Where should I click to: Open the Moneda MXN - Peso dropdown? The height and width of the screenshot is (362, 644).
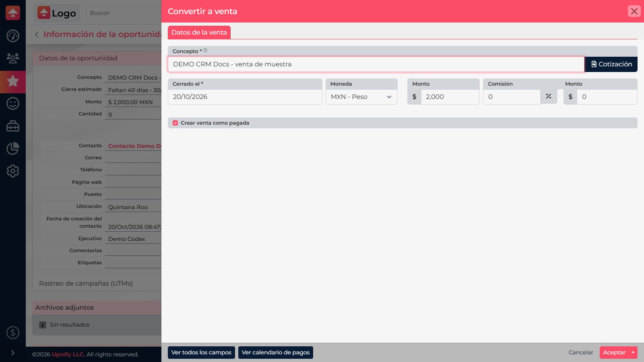[x=361, y=97]
